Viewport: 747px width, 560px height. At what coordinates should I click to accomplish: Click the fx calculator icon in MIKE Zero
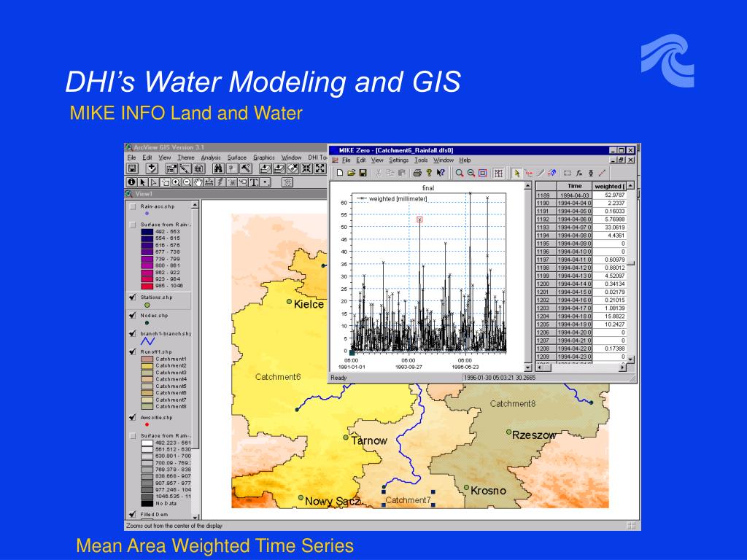[579, 173]
